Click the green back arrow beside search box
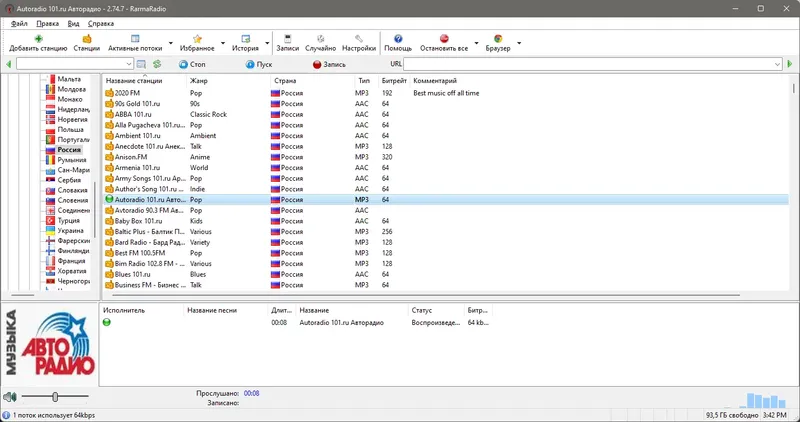The image size is (800, 422). [9, 64]
